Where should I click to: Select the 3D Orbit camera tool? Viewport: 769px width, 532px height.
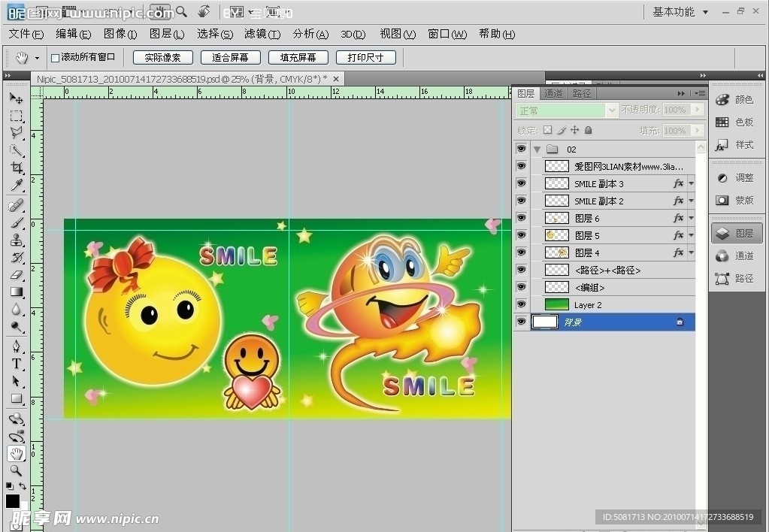[x=17, y=437]
